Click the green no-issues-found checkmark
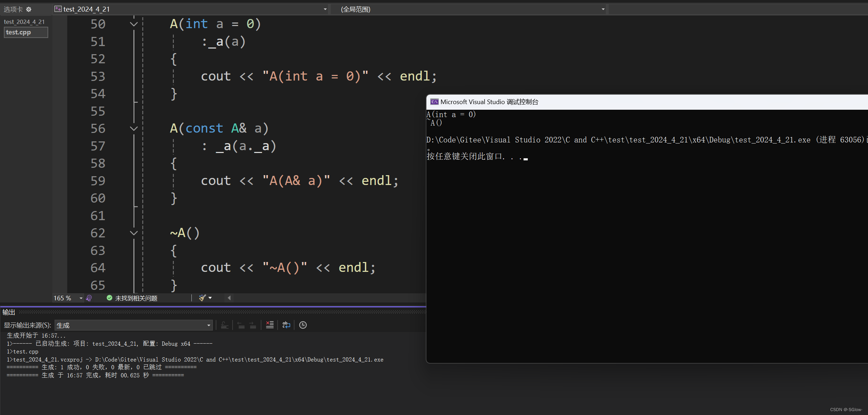 pos(109,298)
